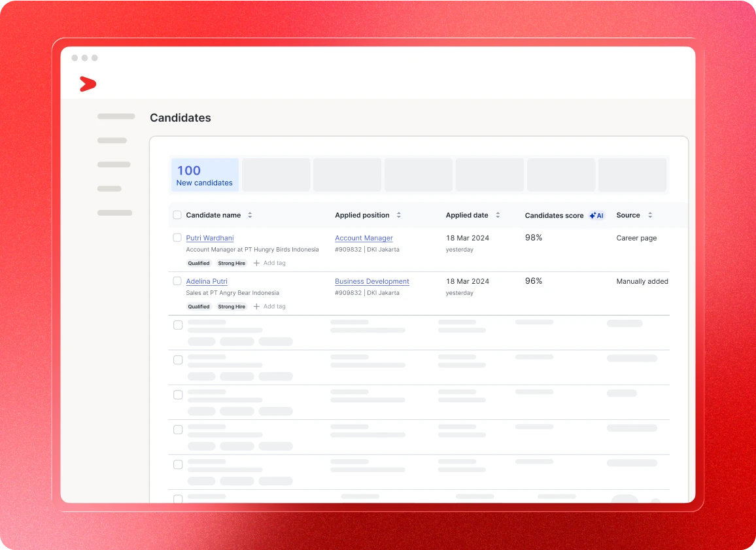Toggle the select-all checkbox in table header
This screenshot has width=756, height=550.
177,215
